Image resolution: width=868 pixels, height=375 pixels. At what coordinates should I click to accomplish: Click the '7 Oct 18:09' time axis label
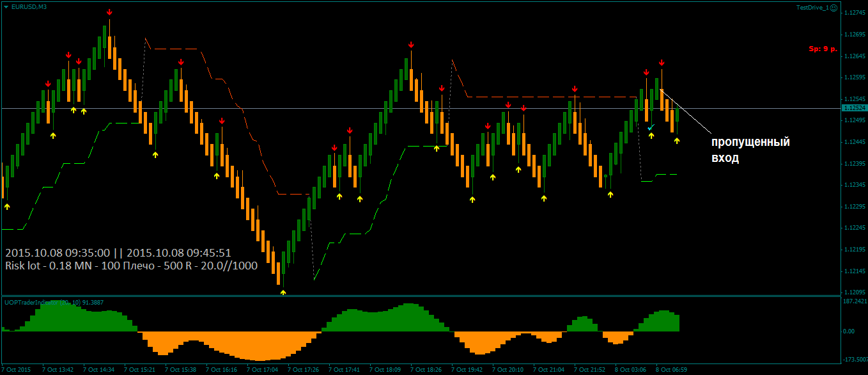[385, 370]
